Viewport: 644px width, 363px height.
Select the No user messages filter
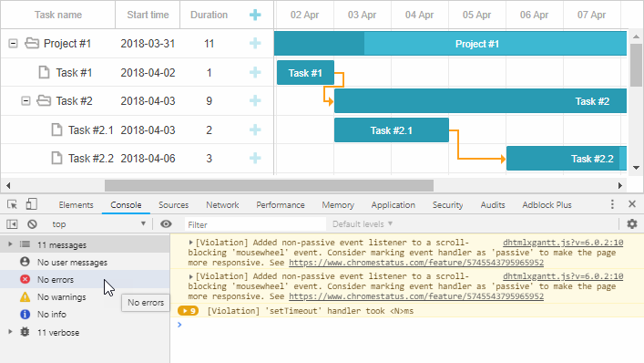85,263
